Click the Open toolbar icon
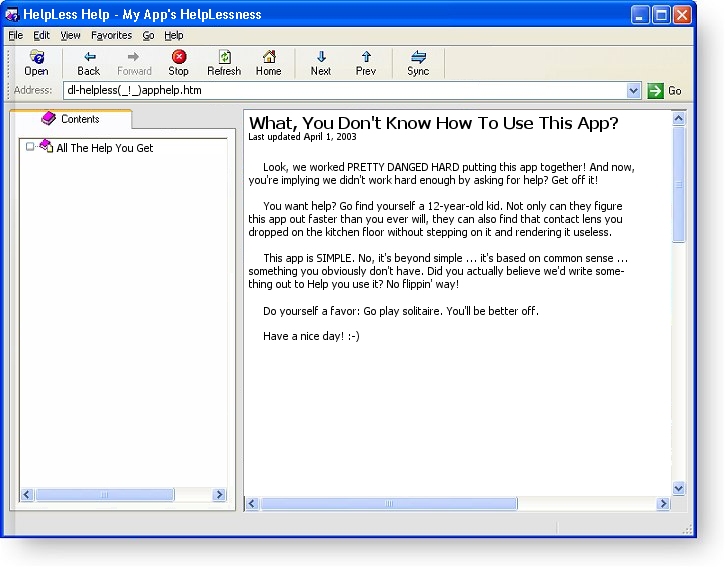The height and width of the screenshot is (567, 725). coord(36,58)
